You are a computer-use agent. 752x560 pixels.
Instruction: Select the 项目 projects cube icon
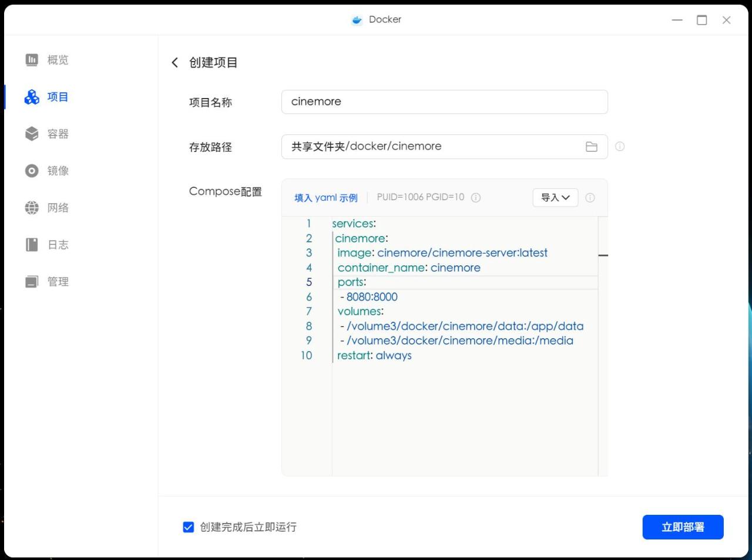click(x=32, y=97)
